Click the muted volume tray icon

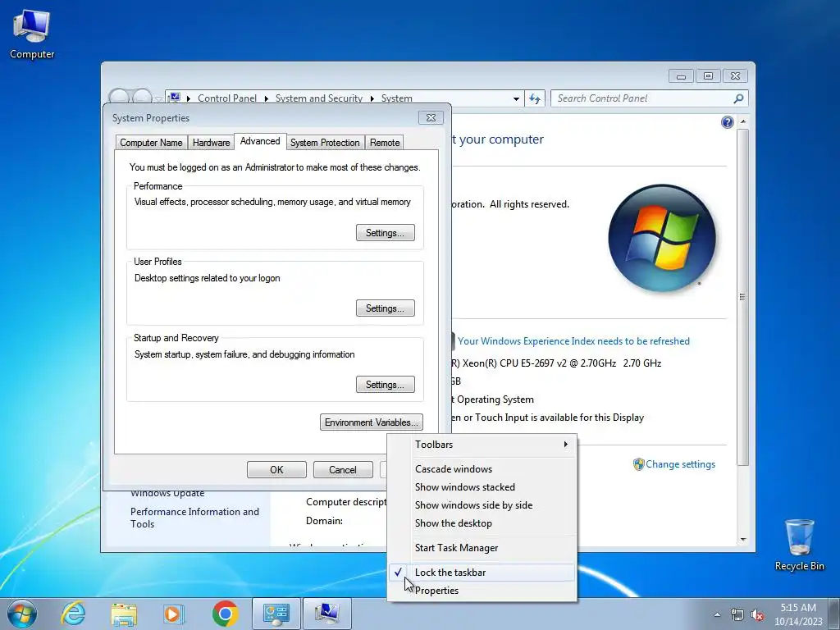(757, 614)
